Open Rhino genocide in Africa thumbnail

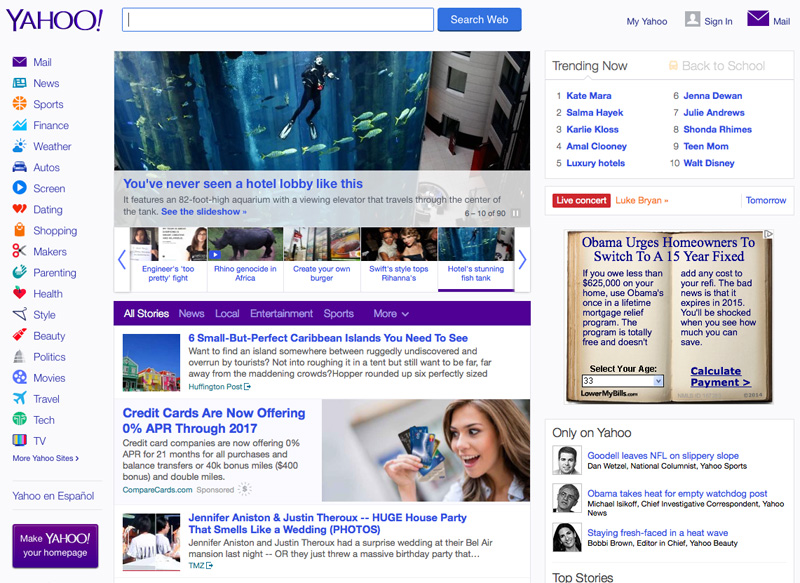click(x=245, y=259)
